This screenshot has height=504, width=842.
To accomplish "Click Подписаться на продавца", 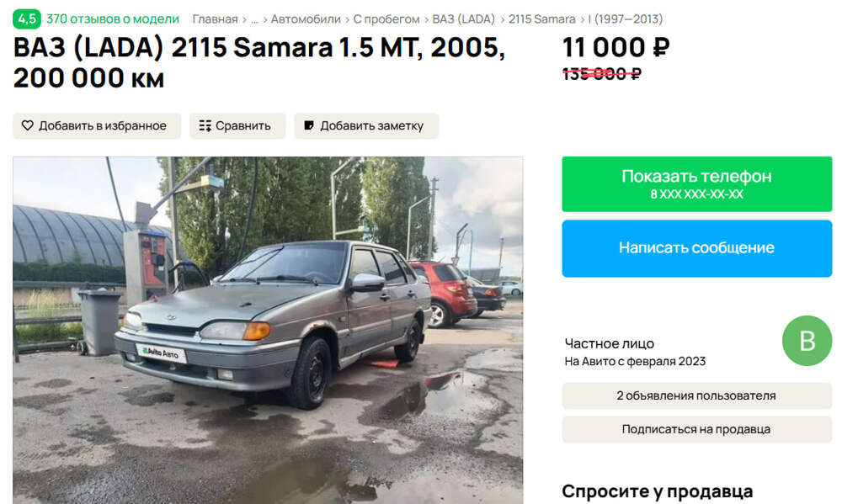I will pyautogui.click(x=696, y=429).
